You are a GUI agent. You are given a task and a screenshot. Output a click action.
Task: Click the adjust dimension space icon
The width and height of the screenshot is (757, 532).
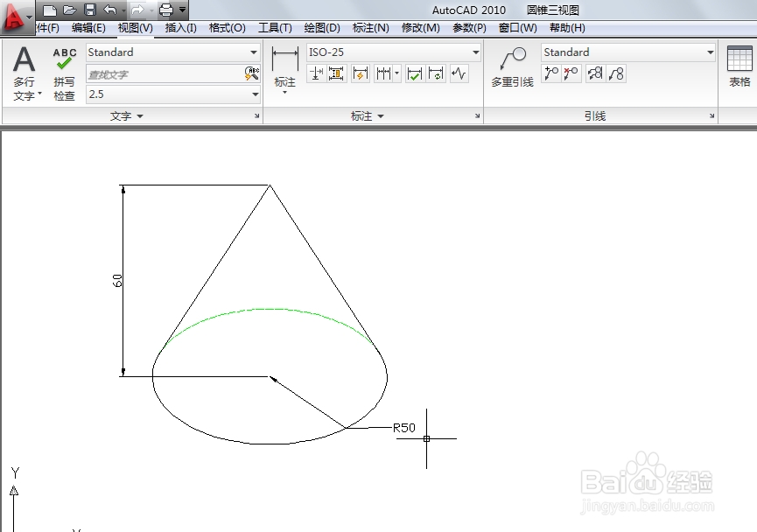click(x=337, y=73)
